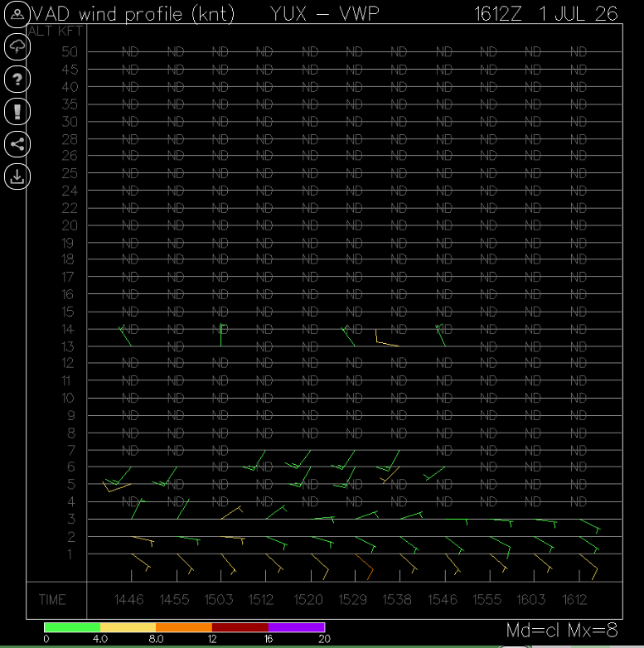Click the 1 altitude label
The height and width of the screenshot is (648, 644).
tap(70, 554)
